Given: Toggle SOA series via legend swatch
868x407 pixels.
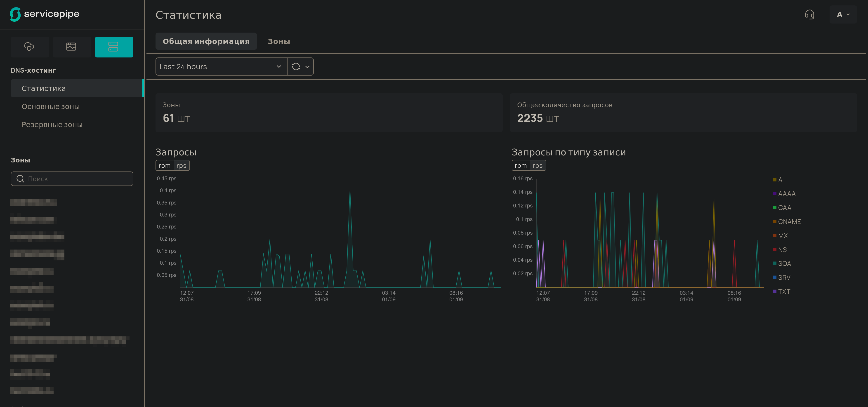Looking at the screenshot, I should tap(774, 263).
